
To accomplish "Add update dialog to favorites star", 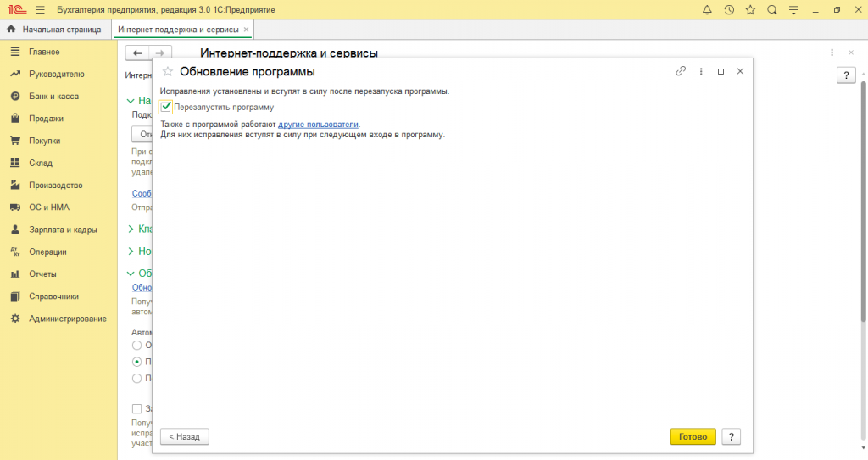I will pyautogui.click(x=168, y=71).
